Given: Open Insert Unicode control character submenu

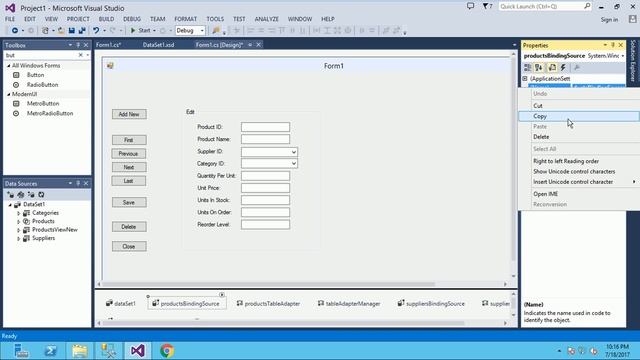Looking at the screenshot, I should (579, 182).
